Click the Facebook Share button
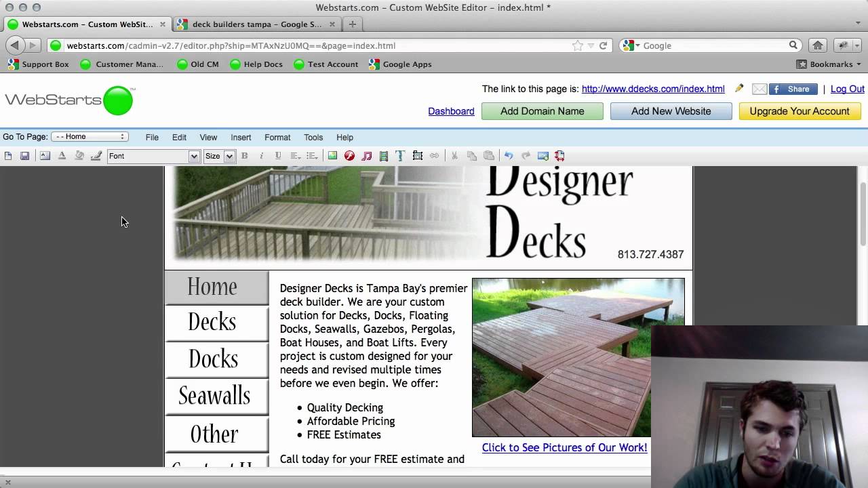 coord(793,89)
